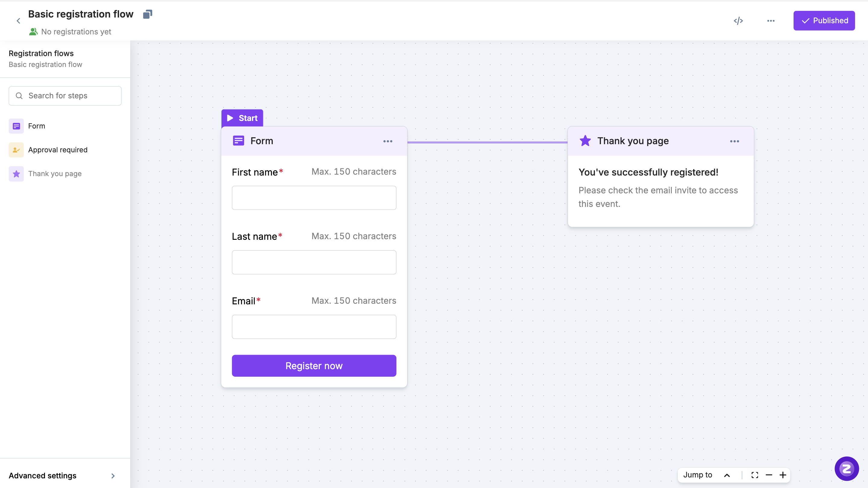
Task: Open Thank you page options menu
Action: coord(734,141)
